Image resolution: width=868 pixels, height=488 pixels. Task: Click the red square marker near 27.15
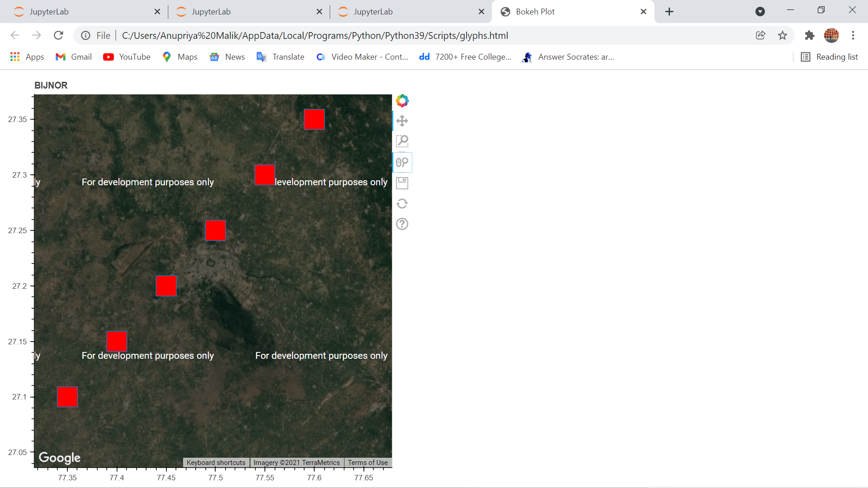click(x=117, y=341)
